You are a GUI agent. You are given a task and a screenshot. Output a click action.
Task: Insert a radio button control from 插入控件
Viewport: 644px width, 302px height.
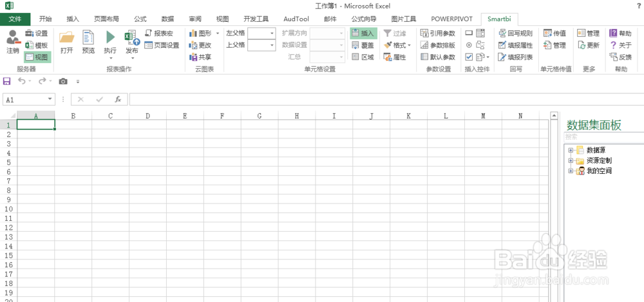(469, 45)
